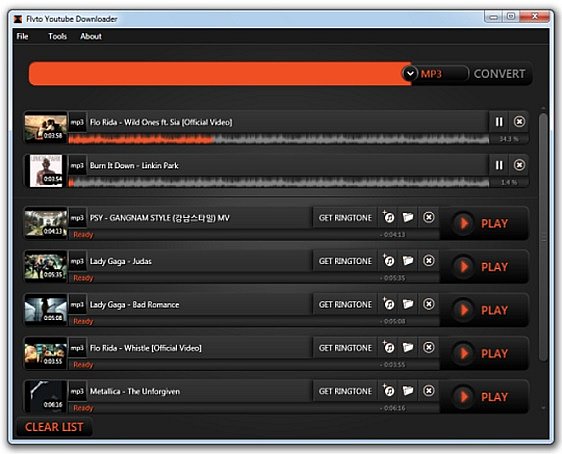This screenshot has width=562, height=454.
Task: Pause the Flo Rida Wild Ones download
Action: point(499,122)
